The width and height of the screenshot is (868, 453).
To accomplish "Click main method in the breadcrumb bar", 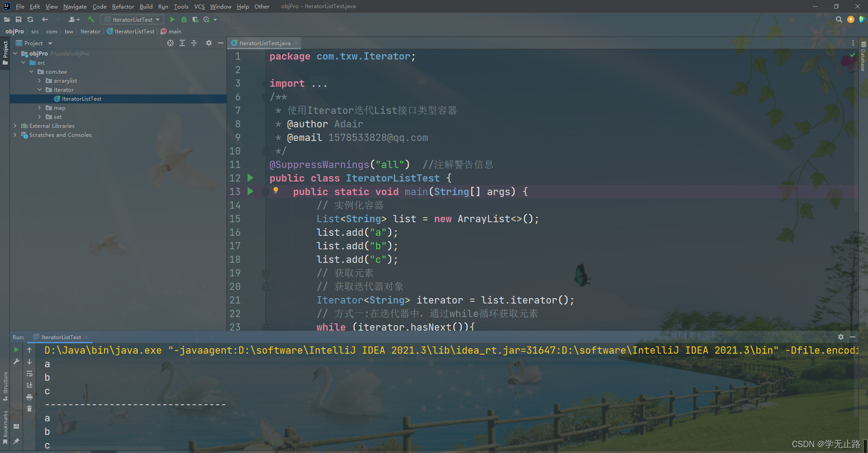I will point(171,31).
